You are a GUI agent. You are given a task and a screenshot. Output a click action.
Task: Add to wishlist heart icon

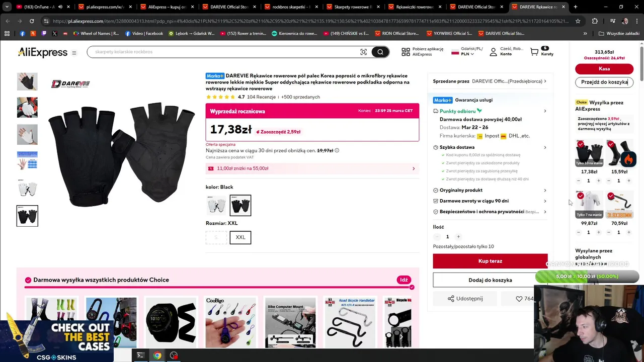coord(519,299)
